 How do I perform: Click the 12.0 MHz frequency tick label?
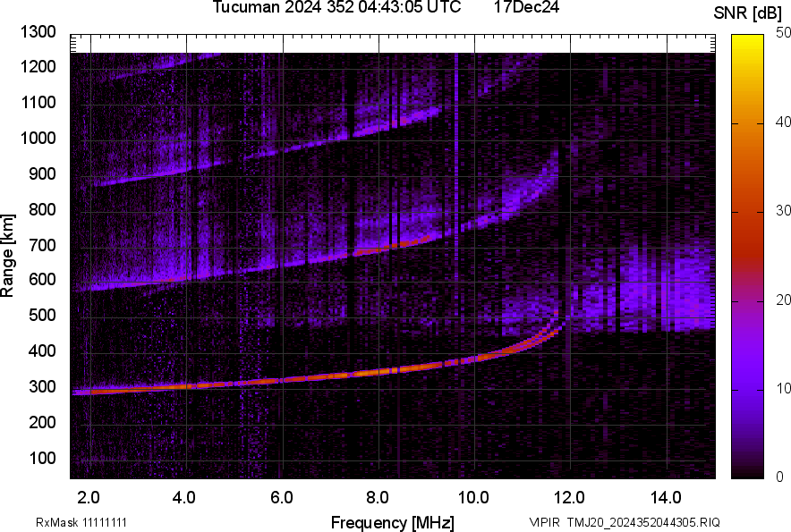[570, 498]
